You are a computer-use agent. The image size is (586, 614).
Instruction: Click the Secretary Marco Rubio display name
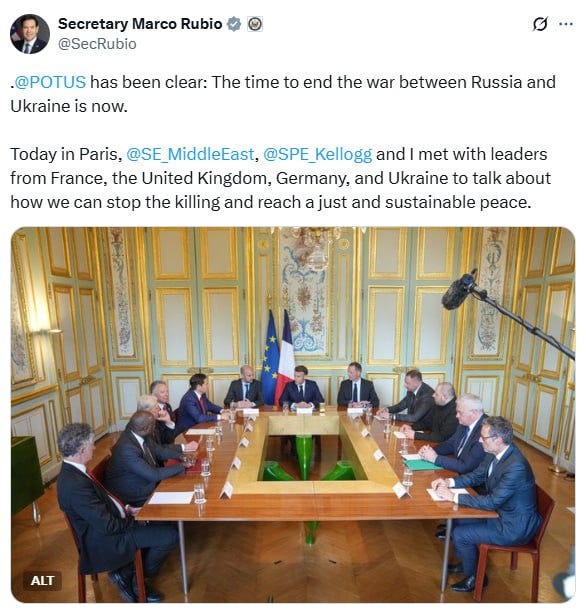140,24
